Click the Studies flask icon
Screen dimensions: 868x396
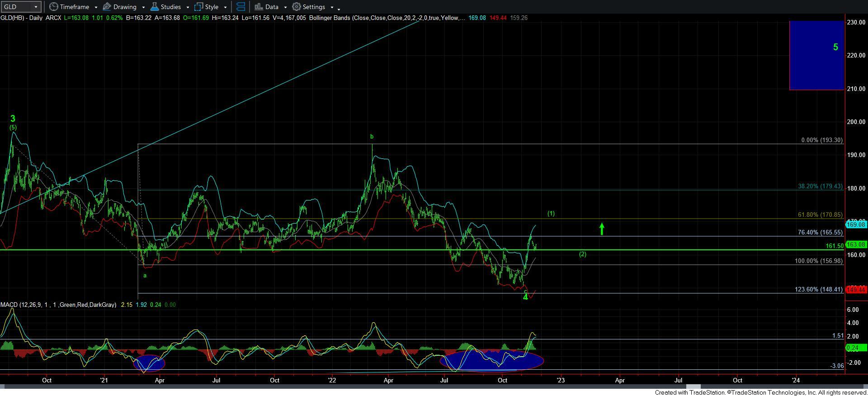click(x=155, y=7)
